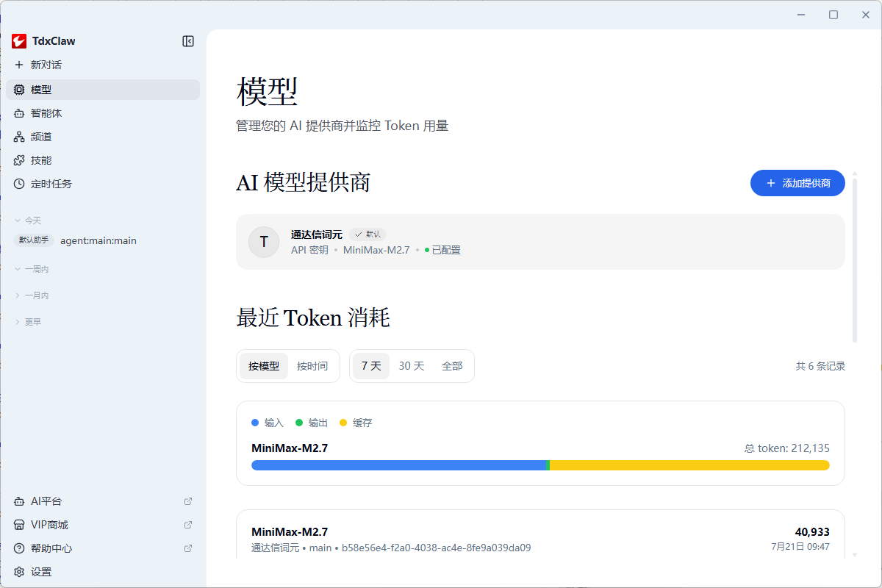
Task: Open 设置 from the sidebar
Action: pyautogui.click(x=103, y=572)
